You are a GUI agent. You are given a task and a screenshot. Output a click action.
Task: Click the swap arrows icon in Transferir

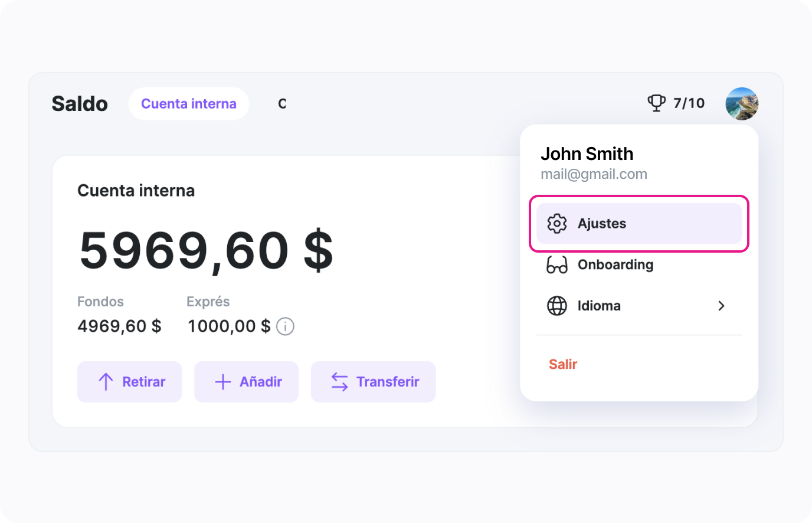(x=339, y=382)
